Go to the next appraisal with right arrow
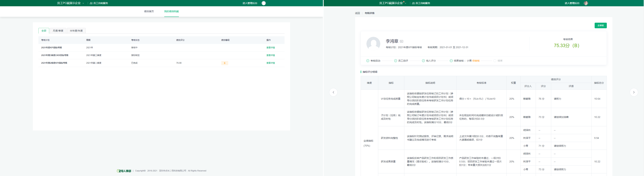The height and width of the screenshot is (176, 644). coord(634,92)
